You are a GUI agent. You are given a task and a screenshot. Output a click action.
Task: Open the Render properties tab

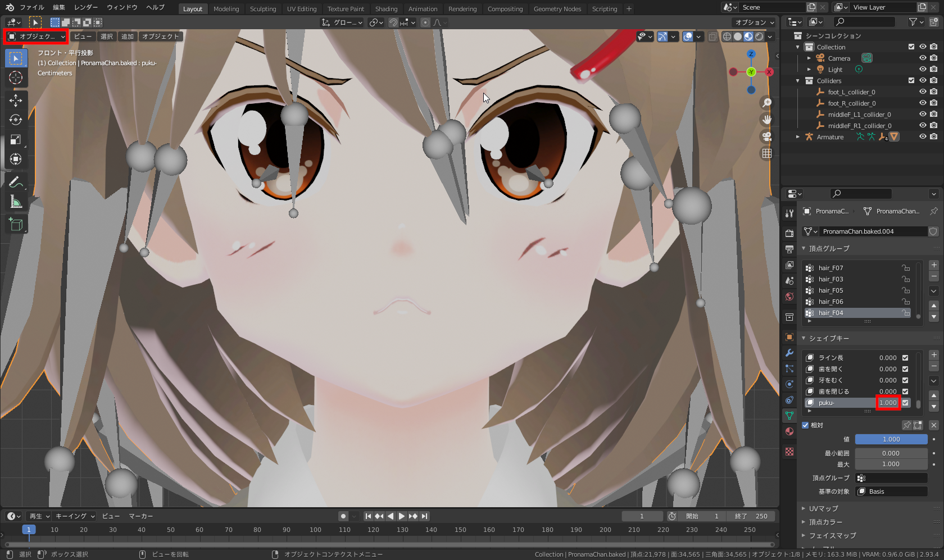coord(789,233)
